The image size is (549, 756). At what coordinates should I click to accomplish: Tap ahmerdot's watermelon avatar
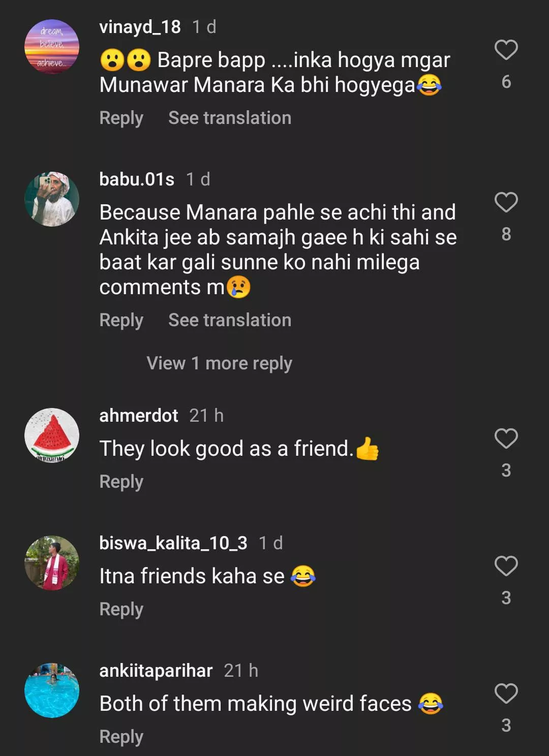point(52,435)
